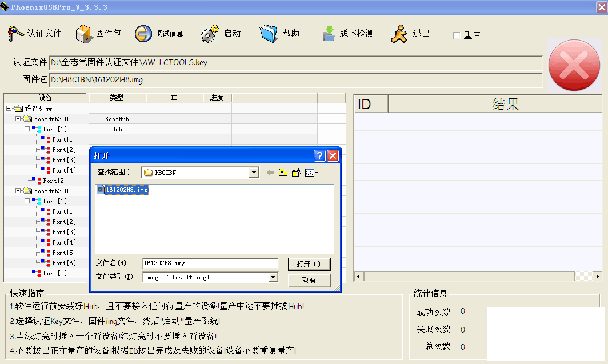Click the 启动 gear icon to start production

click(x=209, y=33)
